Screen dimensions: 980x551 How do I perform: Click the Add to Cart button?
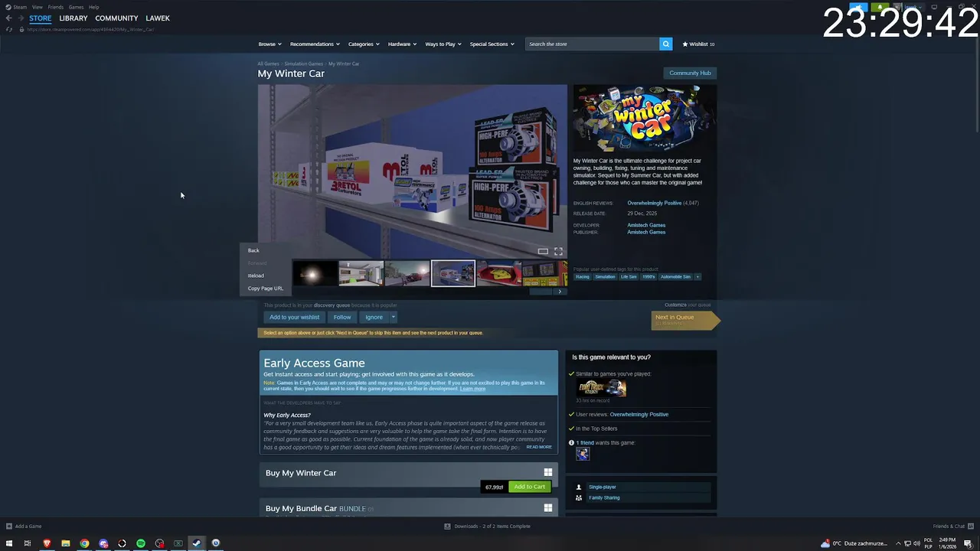click(529, 487)
